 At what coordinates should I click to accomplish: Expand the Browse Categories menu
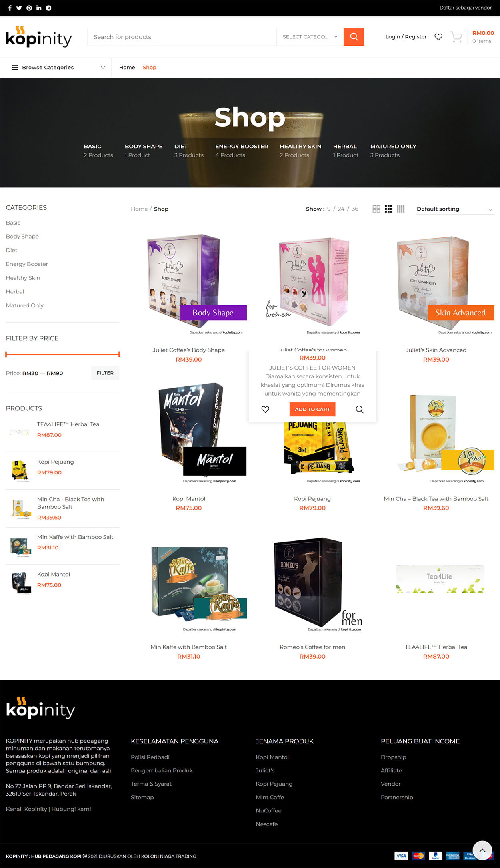pyautogui.click(x=59, y=68)
